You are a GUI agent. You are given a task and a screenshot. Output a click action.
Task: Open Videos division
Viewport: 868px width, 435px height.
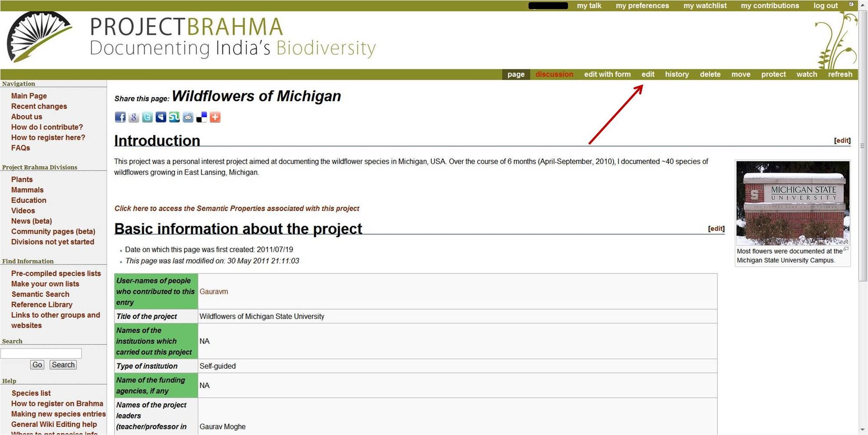point(23,211)
